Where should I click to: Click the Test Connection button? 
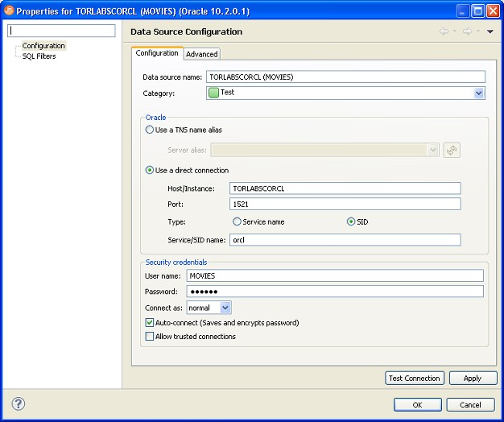tap(414, 378)
